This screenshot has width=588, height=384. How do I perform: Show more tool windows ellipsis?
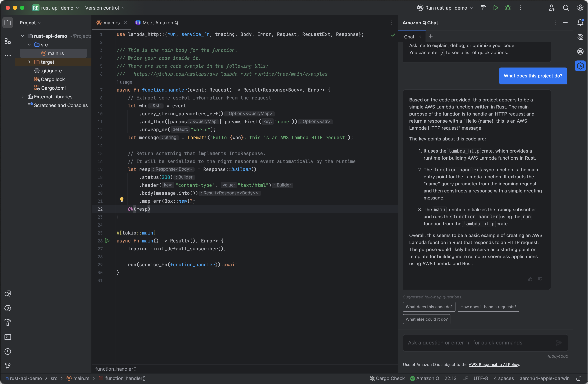point(8,55)
